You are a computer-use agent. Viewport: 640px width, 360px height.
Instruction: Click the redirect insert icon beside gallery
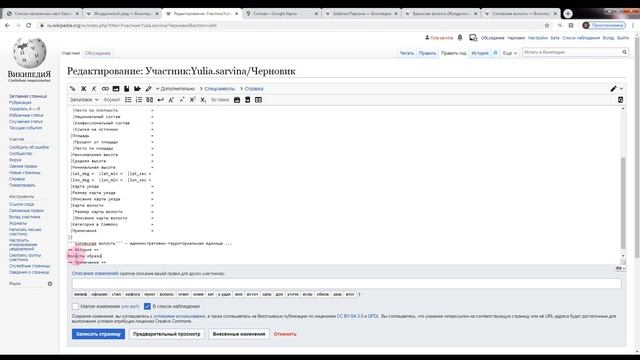click(247, 100)
